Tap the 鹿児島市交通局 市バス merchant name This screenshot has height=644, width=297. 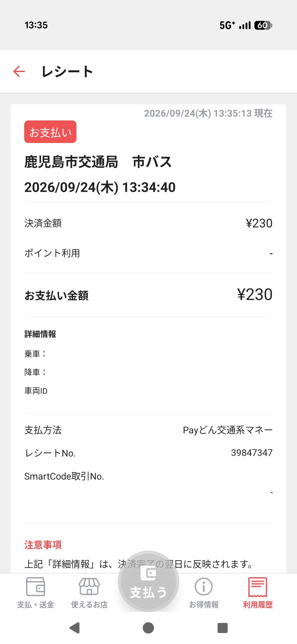point(98,162)
